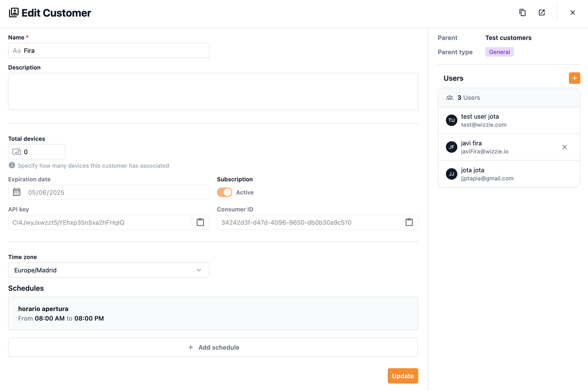Image resolution: width=588 pixels, height=391 pixels.
Task: Toggle the Active subscription switch
Action: 225,192
